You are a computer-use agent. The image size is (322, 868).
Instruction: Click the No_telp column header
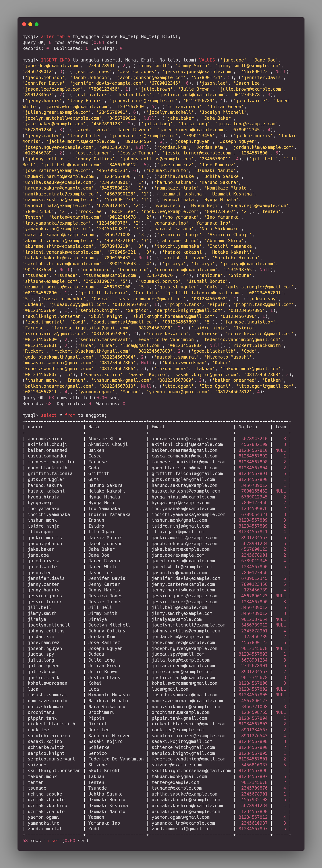coord(248,427)
